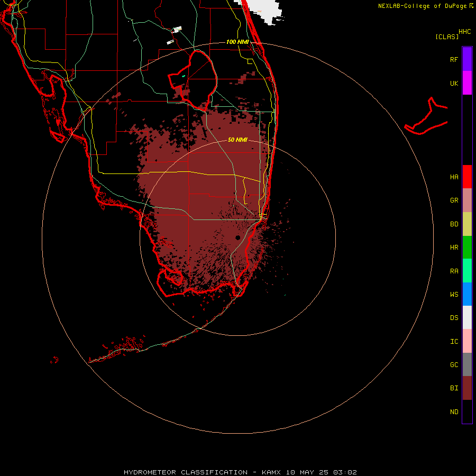Click the RF purple legend swatch

[467, 59]
